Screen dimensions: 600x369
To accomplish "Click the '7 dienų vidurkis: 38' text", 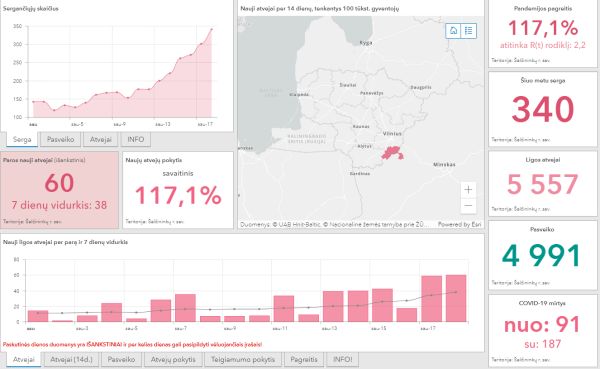I will [59, 205].
